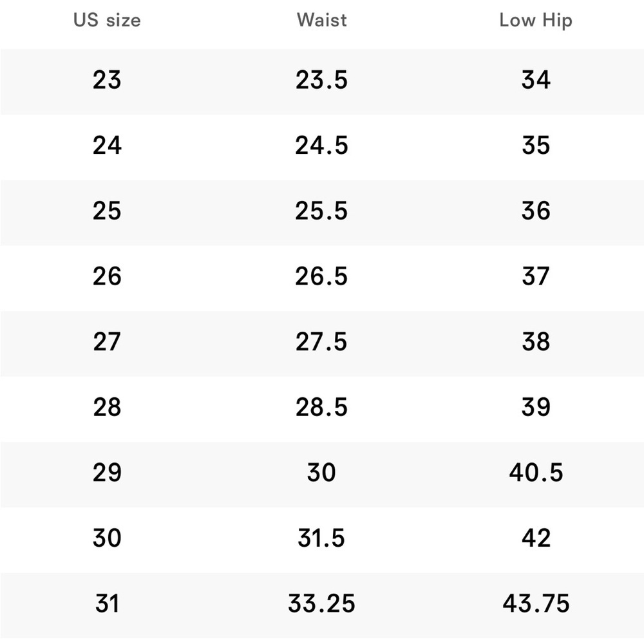Click low hip value 36

(536, 211)
